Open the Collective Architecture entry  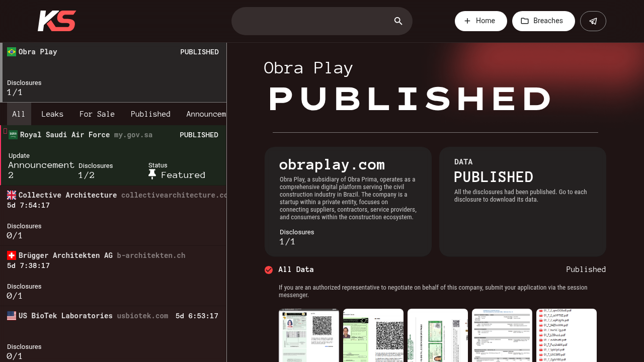coord(113,216)
